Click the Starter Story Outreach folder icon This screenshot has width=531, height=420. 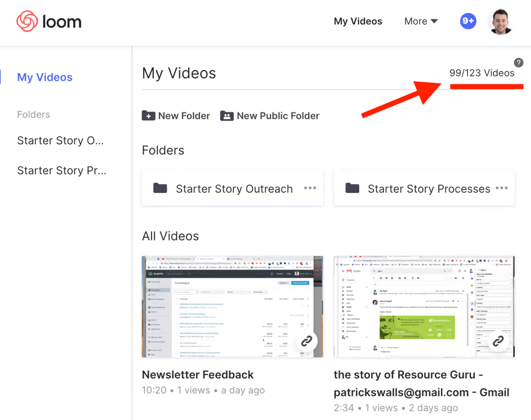coord(161,188)
